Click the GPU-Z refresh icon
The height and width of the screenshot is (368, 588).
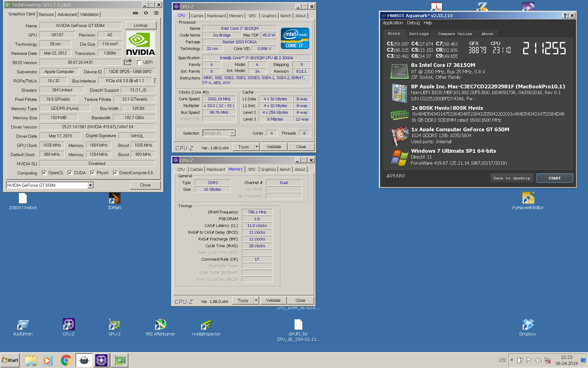[x=146, y=13]
